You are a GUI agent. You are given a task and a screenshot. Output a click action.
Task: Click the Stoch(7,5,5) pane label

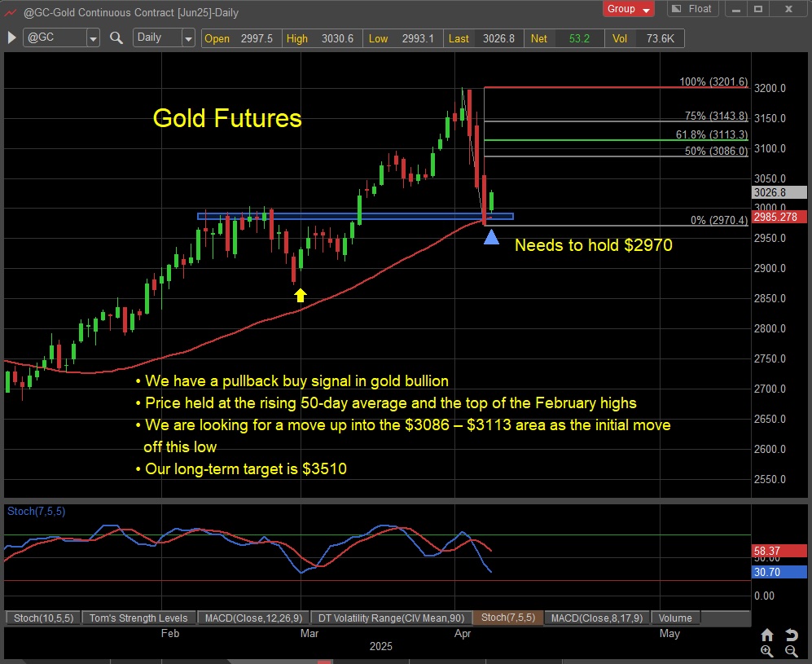[x=37, y=511]
